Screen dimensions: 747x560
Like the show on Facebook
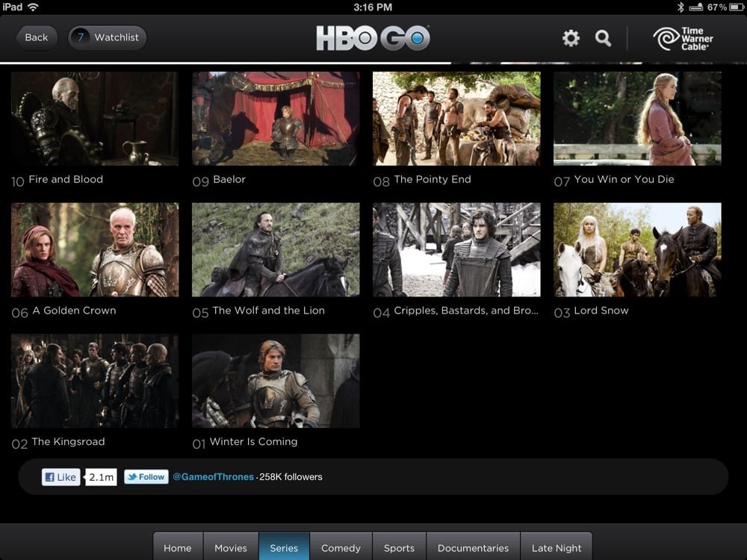(x=61, y=477)
